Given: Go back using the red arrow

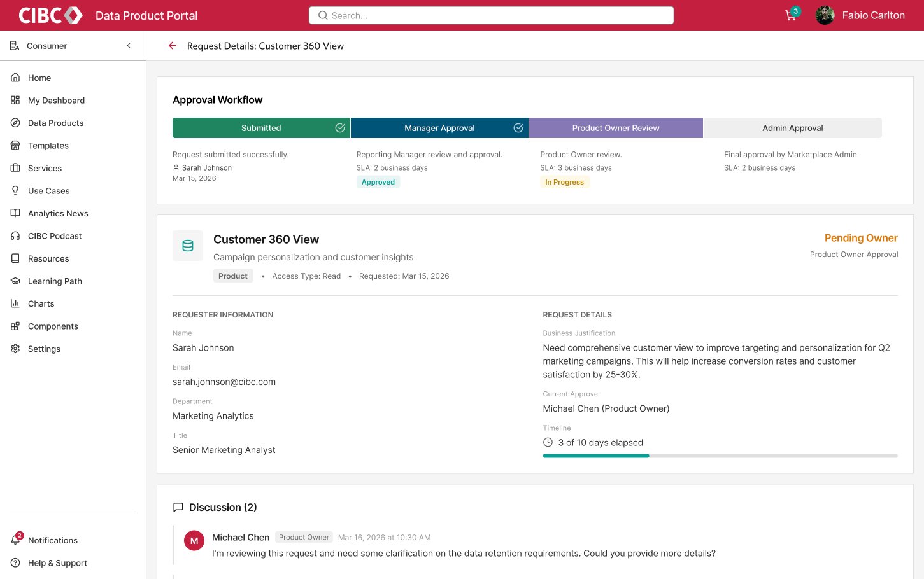Looking at the screenshot, I should coord(172,46).
